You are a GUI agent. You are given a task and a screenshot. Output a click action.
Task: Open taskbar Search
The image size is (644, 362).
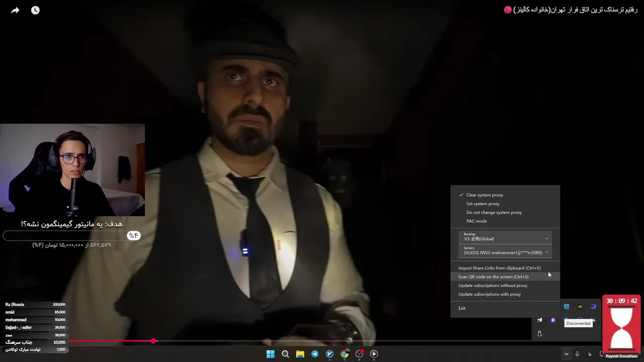pyautogui.click(x=285, y=354)
